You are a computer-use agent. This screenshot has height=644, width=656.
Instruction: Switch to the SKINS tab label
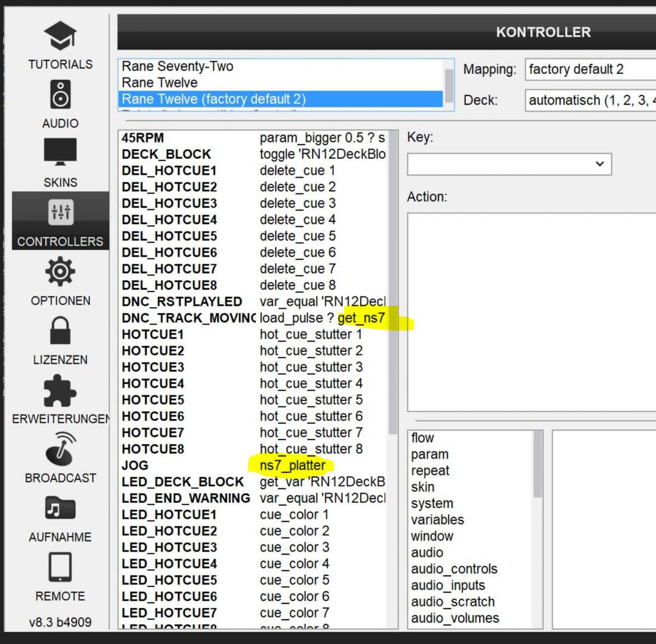(x=60, y=182)
